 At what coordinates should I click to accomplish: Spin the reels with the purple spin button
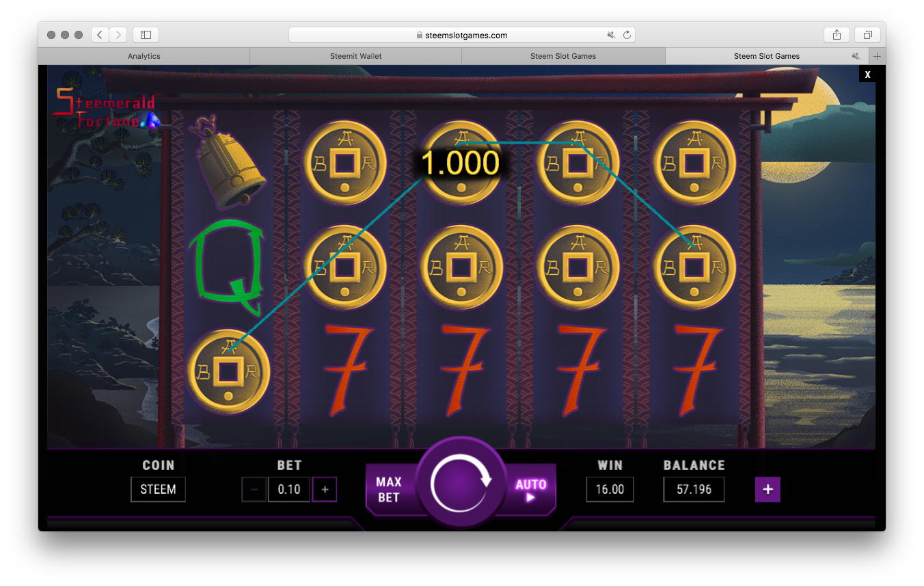[x=461, y=482]
